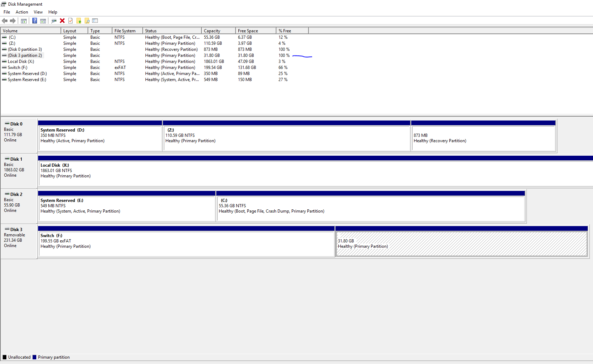This screenshot has height=364, width=593.
Task: Select the (C:) 55.36 GB partition block
Action: (x=371, y=206)
